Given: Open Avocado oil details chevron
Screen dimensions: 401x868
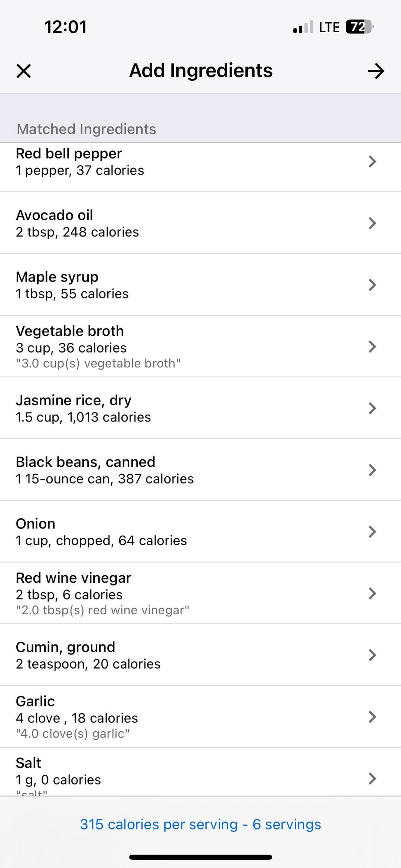Looking at the screenshot, I should click(x=372, y=223).
